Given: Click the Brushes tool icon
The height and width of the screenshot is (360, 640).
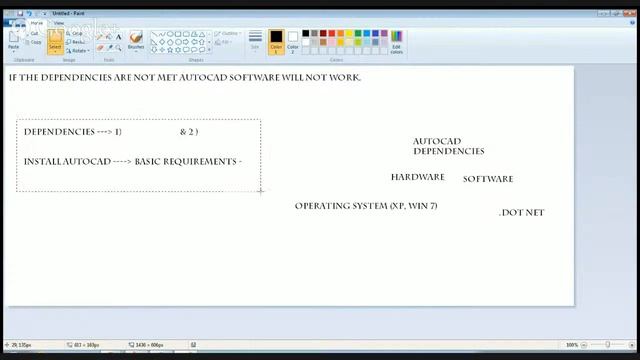Looking at the screenshot, I should [136, 37].
